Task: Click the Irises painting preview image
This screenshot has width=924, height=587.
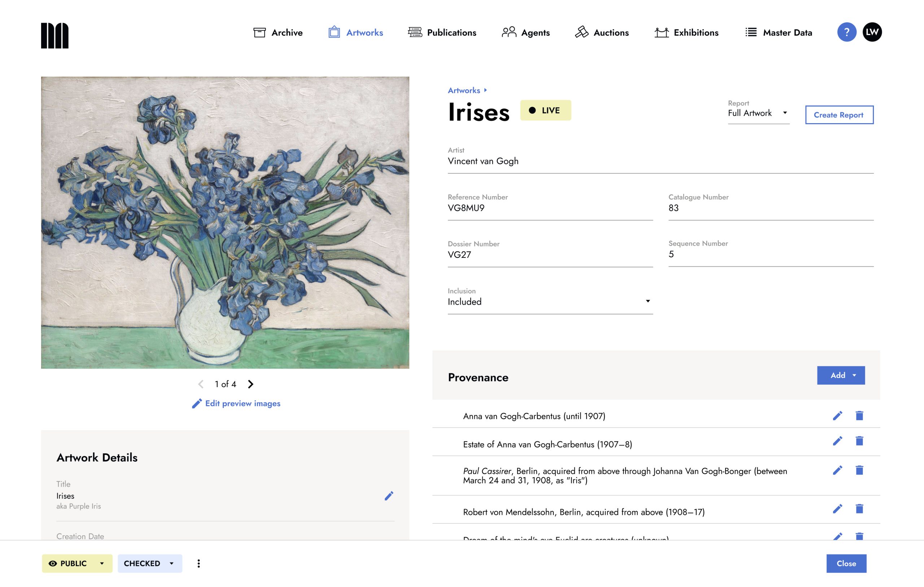Action: 225,222
